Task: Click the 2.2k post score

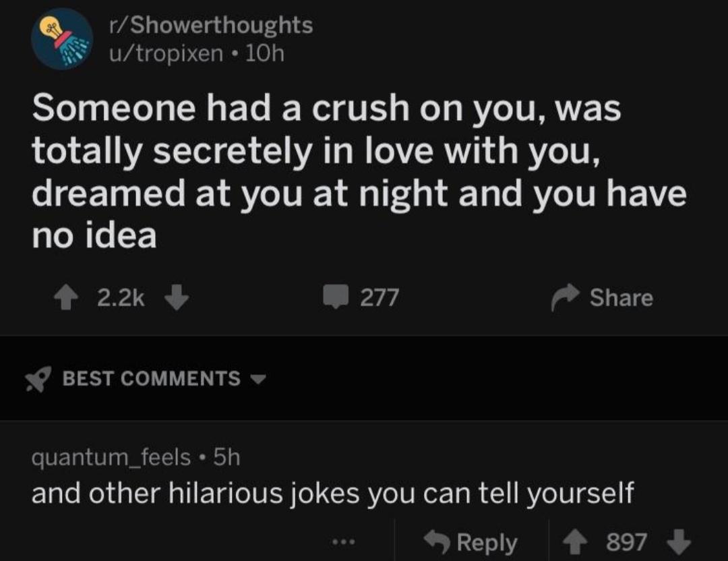Action: [121, 298]
